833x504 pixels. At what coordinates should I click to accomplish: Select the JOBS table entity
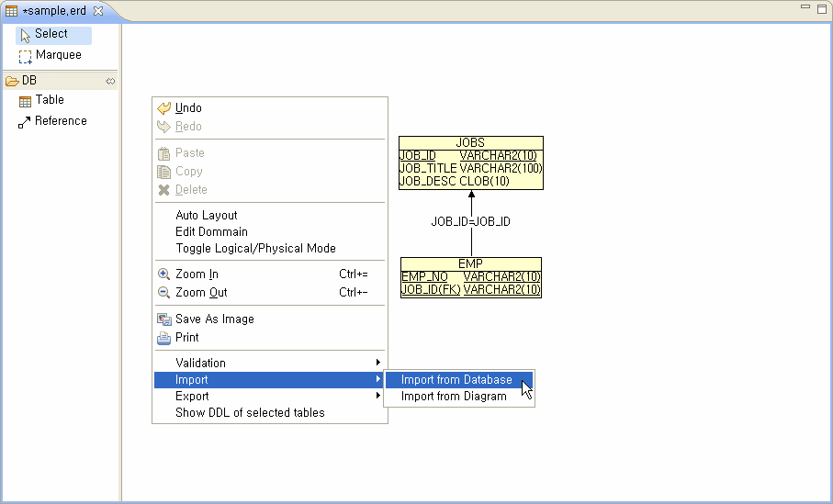[x=470, y=143]
